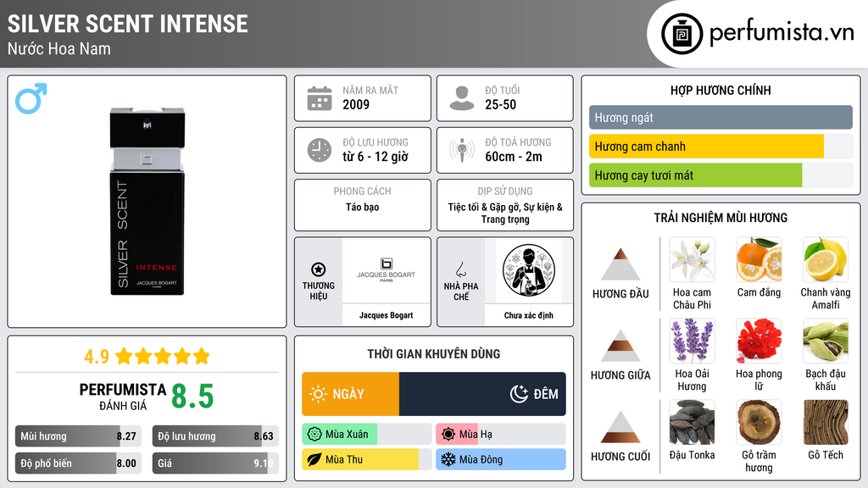
Task: Click the Mùa Xuân season bar
Action: click(x=366, y=435)
